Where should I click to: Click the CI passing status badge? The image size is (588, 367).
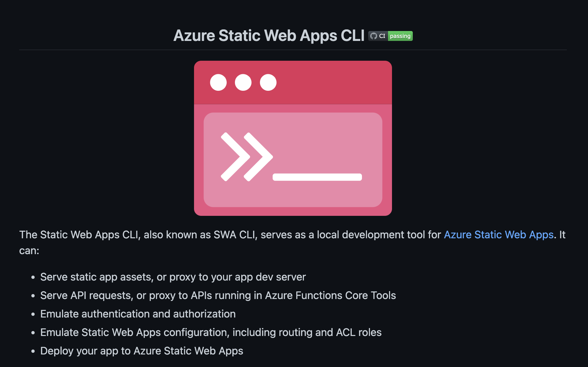[x=390, y=36]
